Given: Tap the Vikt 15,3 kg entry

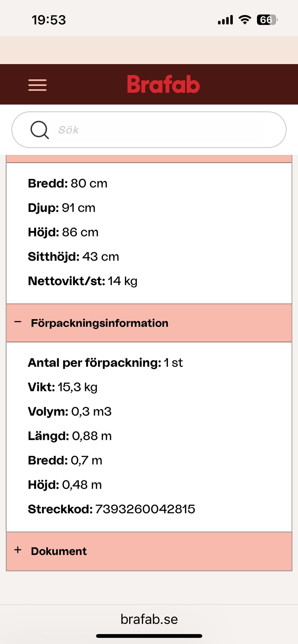Looking at the screenshot, I should (x=63, y=387).
